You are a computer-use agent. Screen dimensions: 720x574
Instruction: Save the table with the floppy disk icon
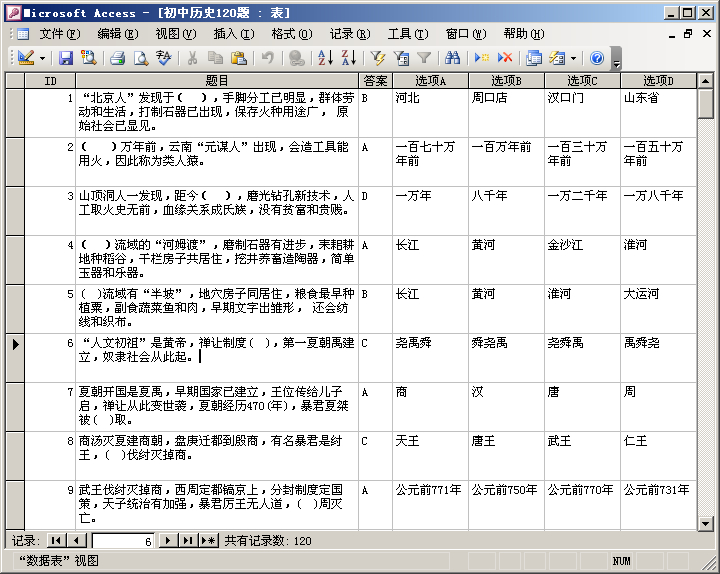coord(66,58)
